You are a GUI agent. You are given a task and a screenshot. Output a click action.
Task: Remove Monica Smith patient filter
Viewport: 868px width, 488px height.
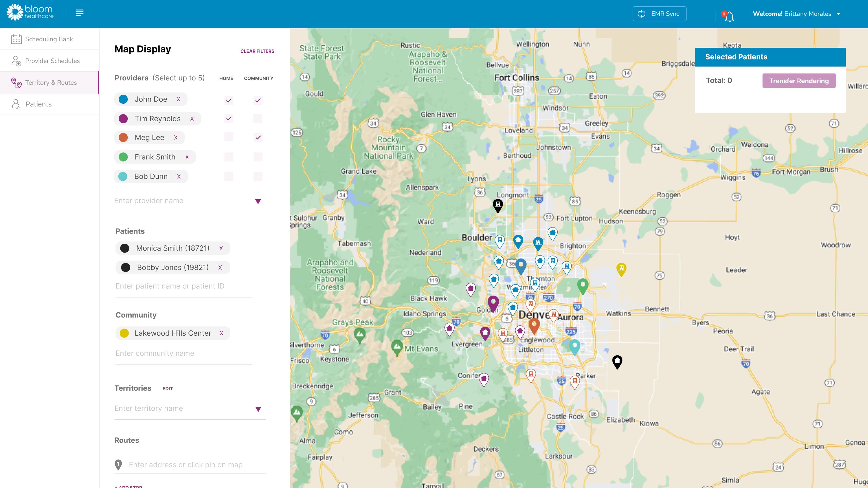[x=221, y=248]
